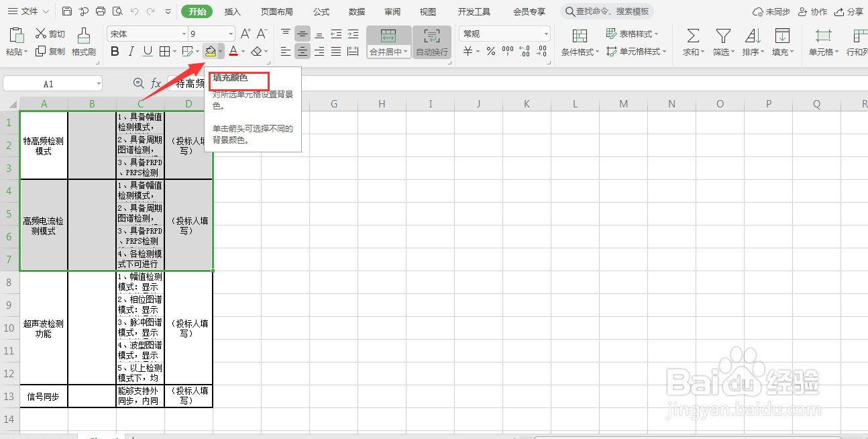Screen dimensions: 868x439
Task: Click the Undo arrow
Action: point(134,11)
